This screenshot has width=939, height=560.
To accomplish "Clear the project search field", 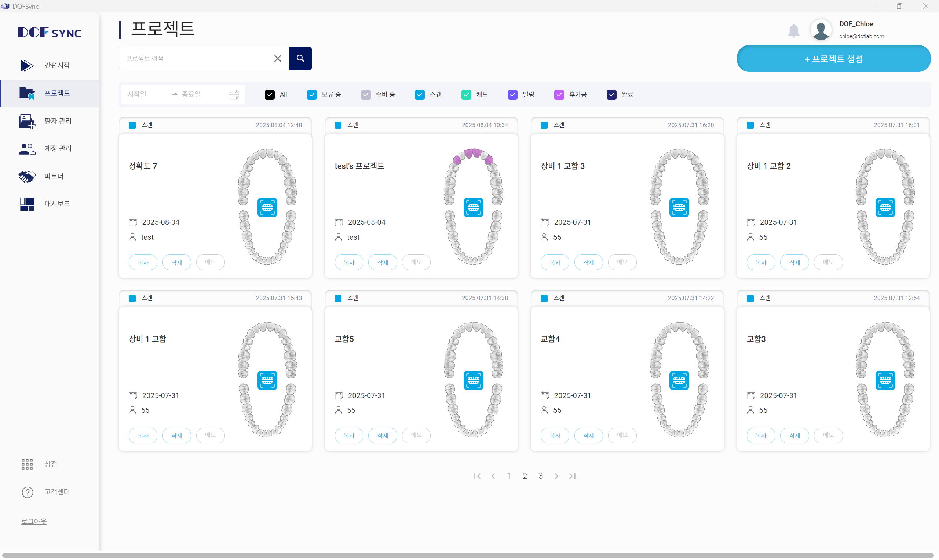I will click(278, 59).
